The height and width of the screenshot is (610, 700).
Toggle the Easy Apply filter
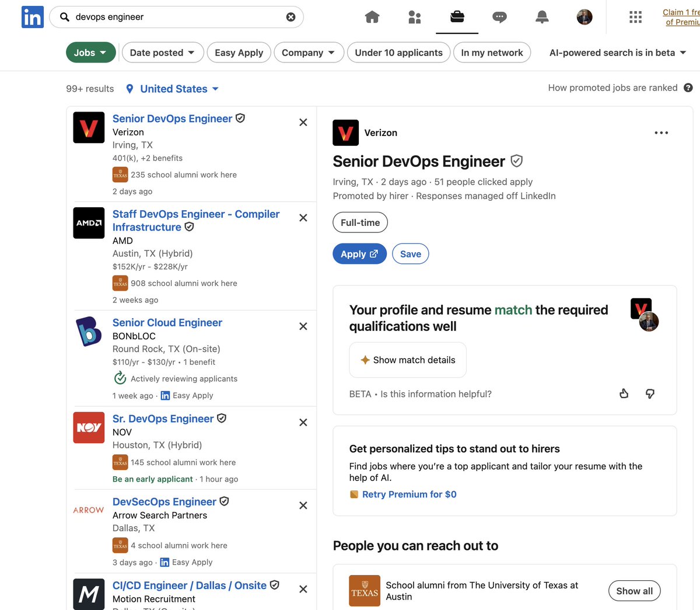tap(239, 53)
